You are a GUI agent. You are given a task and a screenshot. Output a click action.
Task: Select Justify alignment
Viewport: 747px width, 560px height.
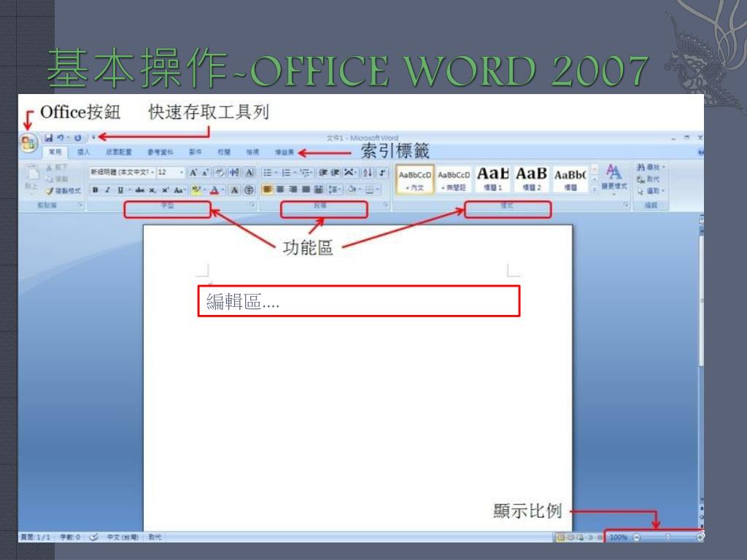(306, 190)
